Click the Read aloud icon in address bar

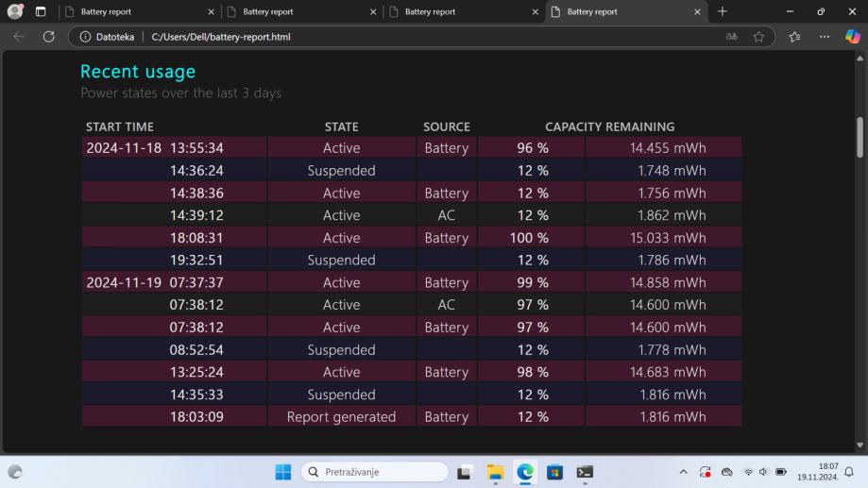(x=731, y=37)
